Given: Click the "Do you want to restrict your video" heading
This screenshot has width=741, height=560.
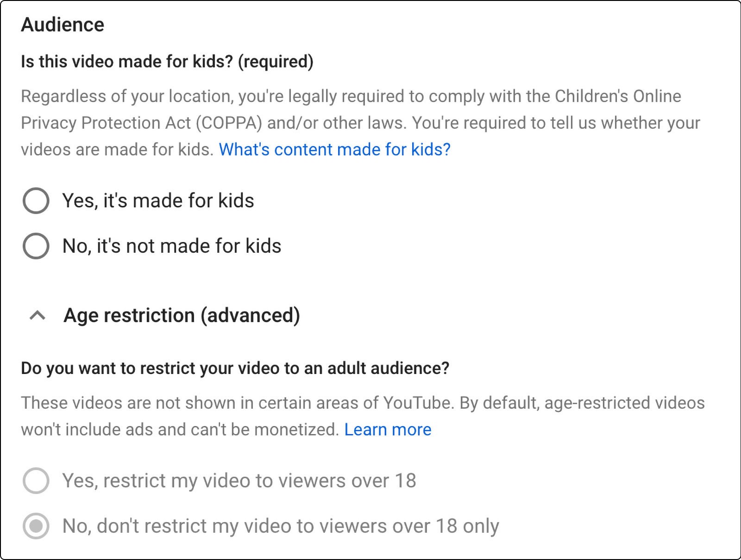Looking at the screenshot, I should click(235, 368).
